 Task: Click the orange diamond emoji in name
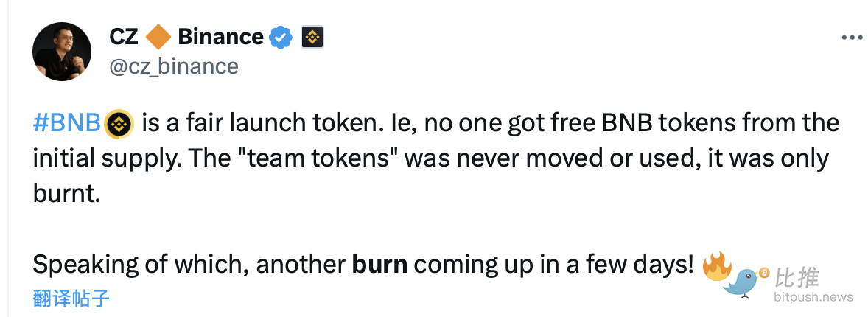click(158, 36)
